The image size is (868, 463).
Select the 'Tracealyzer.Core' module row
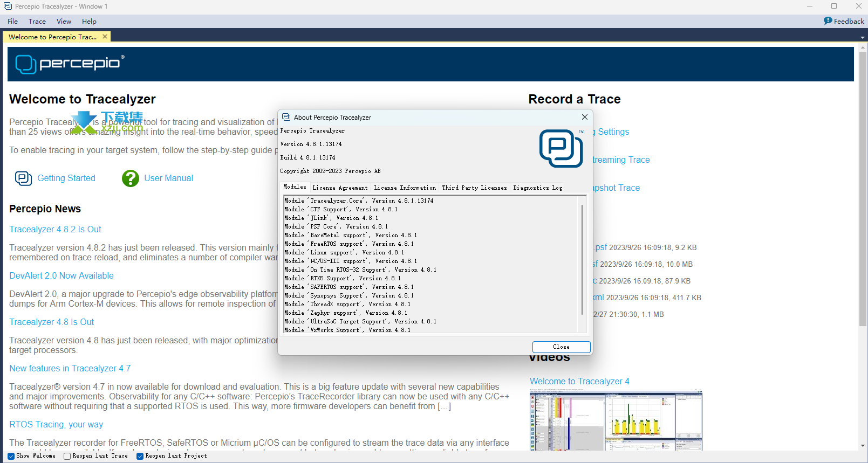[359, 201]
